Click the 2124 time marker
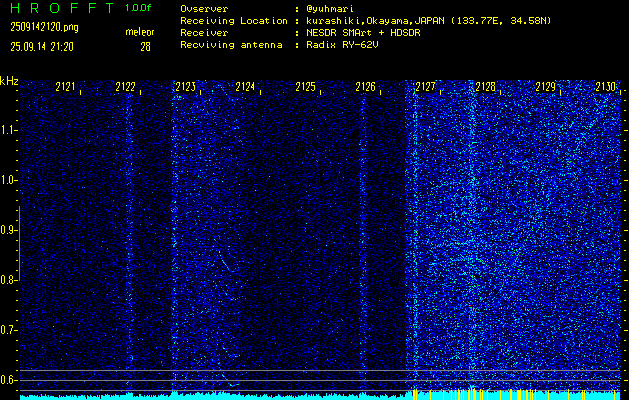629x400 pixels. click(245, 87)
